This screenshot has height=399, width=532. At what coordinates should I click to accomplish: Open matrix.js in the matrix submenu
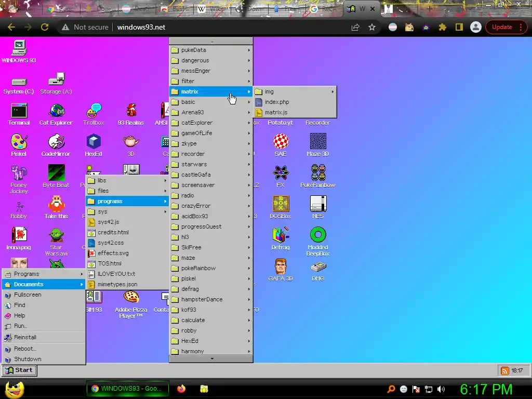(x=295, y=112)
